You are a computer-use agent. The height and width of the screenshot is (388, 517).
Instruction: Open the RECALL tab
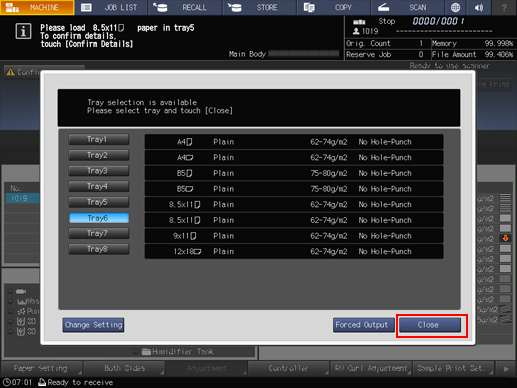coord(185,7)
